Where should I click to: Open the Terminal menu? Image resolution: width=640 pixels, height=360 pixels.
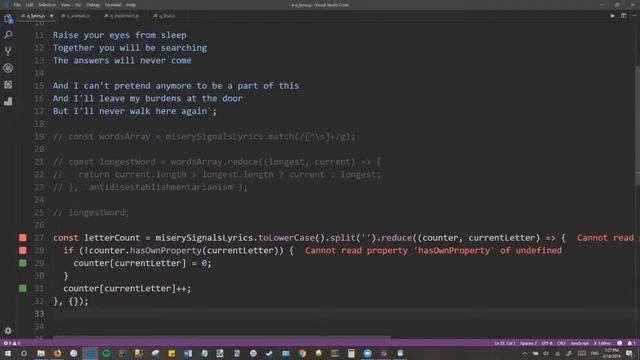click(113, 5)
